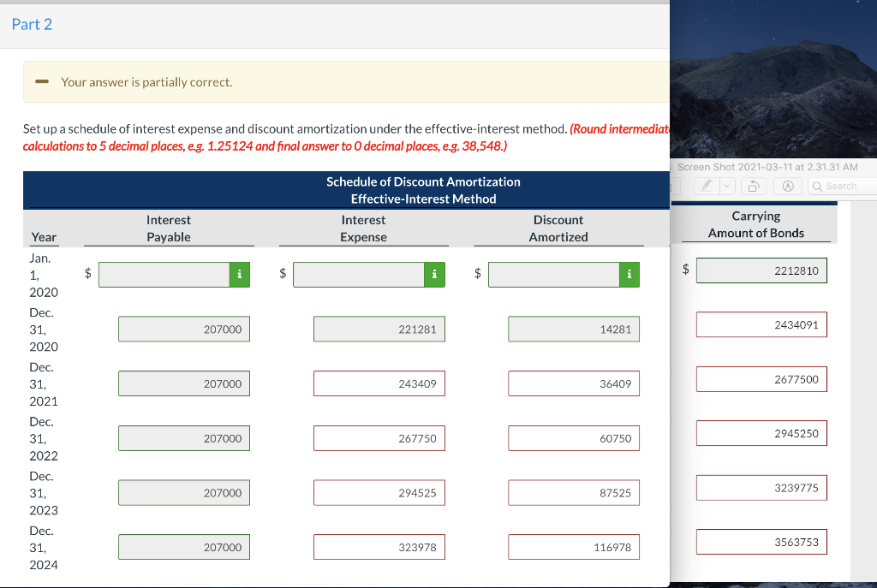Click Jan. 1, 2020 Interest Expense input
This screenshot has height=588, width=877.
pos(359,275)
